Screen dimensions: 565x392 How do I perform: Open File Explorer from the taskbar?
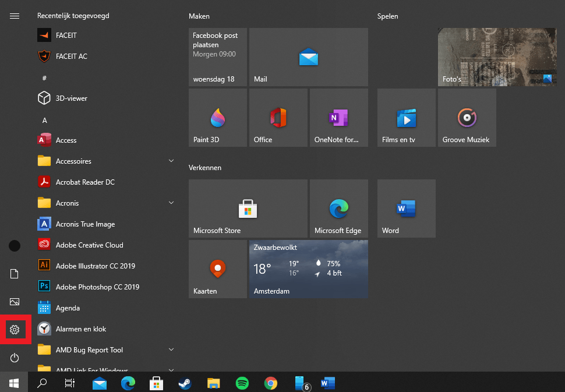213,383
